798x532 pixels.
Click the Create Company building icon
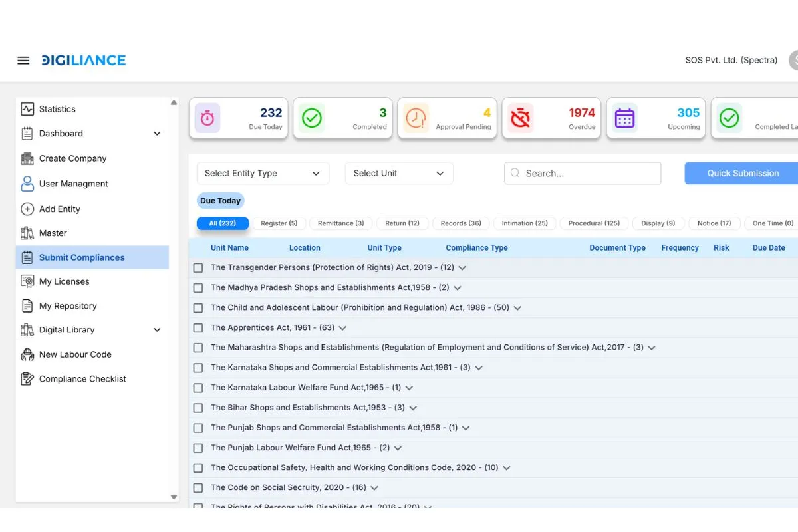tap(27, 158)
